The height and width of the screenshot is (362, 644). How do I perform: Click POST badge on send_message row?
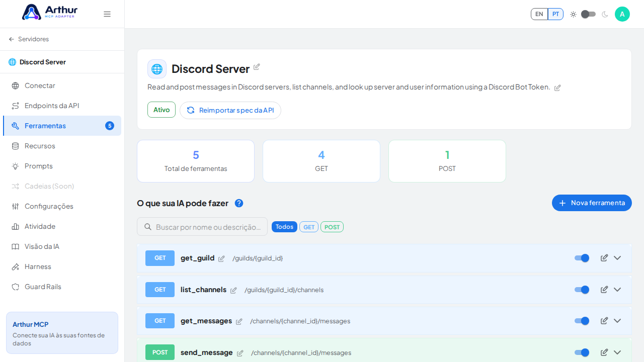point(160,352)
